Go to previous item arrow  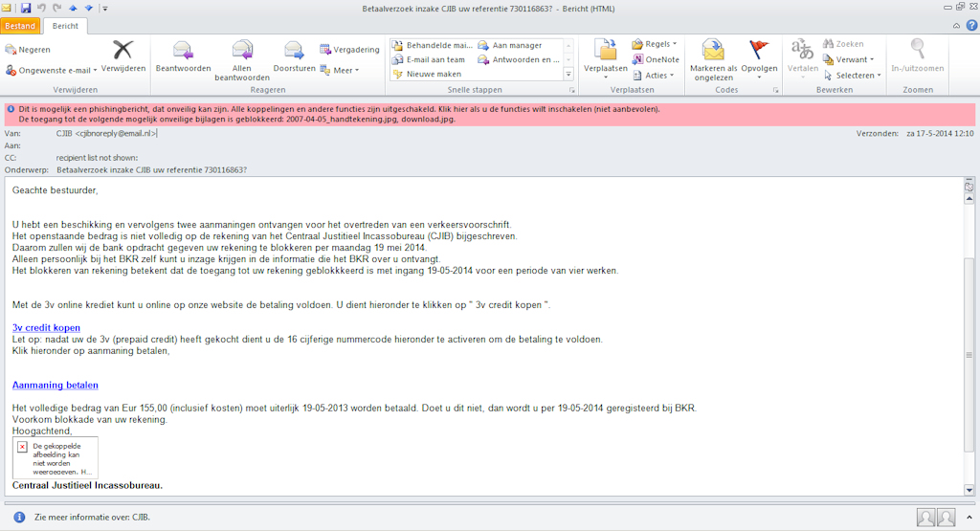(x=73, y=8)
